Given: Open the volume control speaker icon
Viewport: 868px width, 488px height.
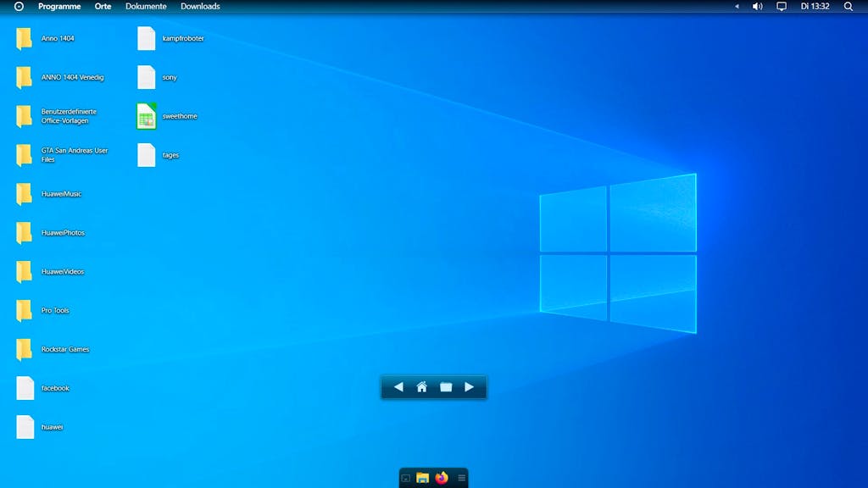Looking at the screenshot, I should [757, 7].
